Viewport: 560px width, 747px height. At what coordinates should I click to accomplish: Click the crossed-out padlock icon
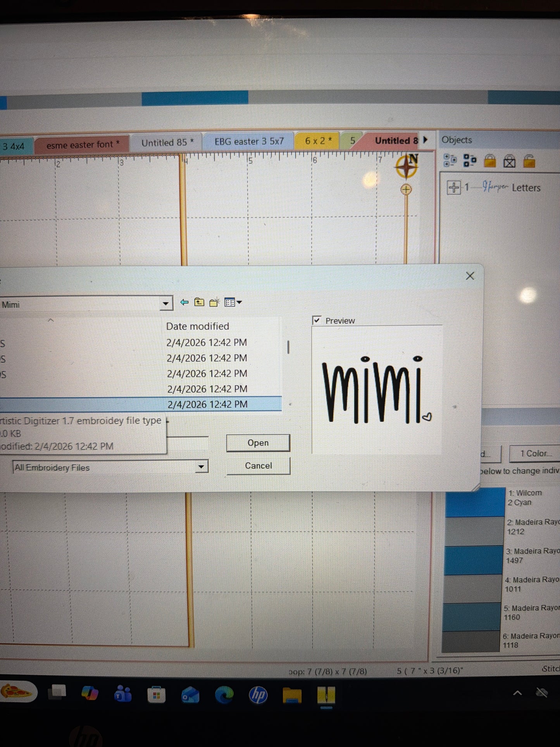(509, 161)
